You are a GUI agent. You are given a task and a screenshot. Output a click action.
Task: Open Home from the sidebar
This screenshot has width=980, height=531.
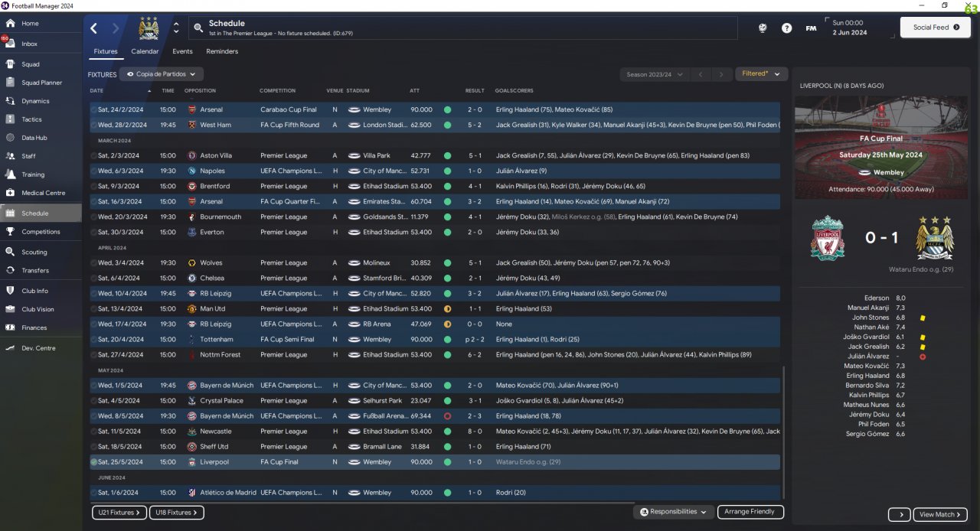pos(41,24)
